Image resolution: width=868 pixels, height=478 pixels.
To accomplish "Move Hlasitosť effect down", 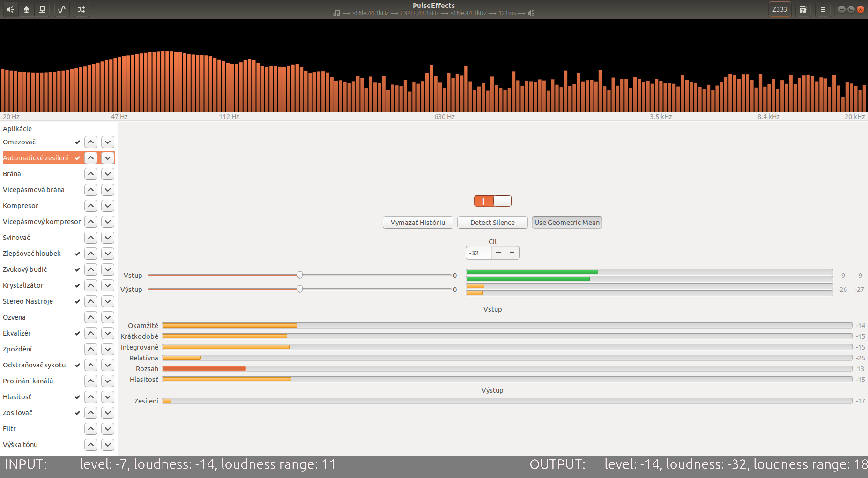I will point(108,397).
